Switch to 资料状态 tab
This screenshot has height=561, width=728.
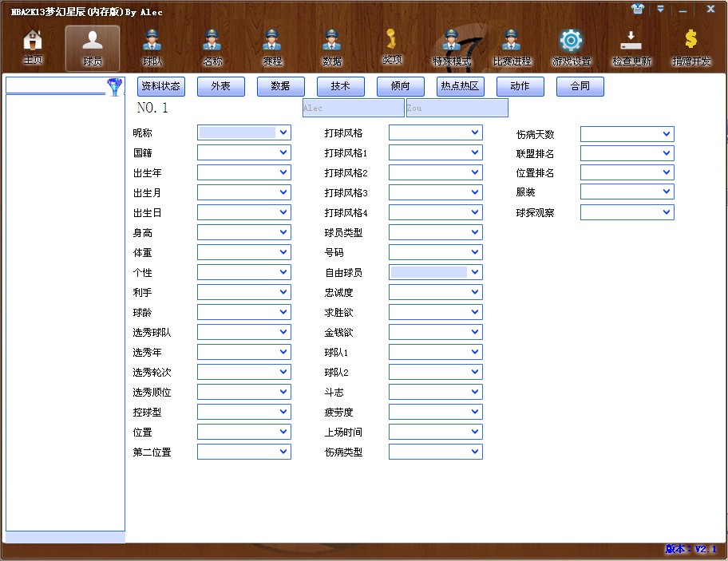pyautogui.click(x=161, y=86)
